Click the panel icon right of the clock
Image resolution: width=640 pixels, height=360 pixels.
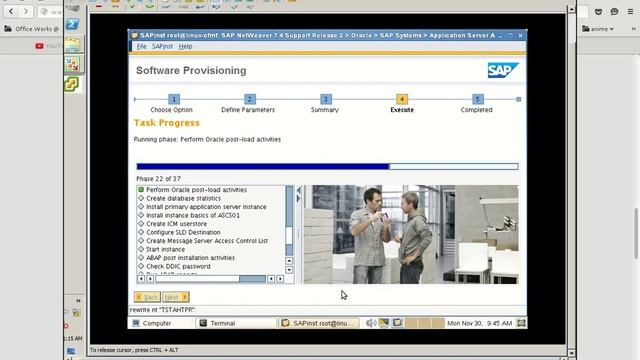click(521, 323)
